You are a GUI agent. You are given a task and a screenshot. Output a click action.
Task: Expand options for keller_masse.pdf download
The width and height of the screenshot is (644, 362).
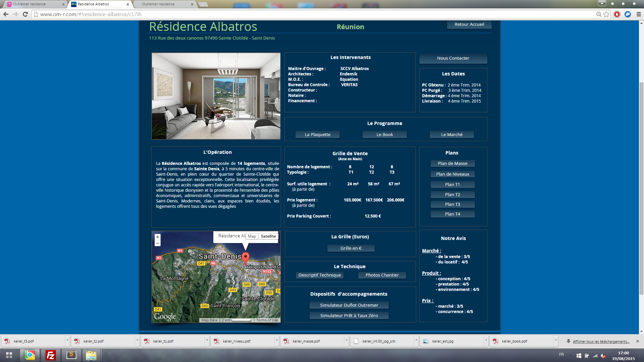click(x=346, y=341)
